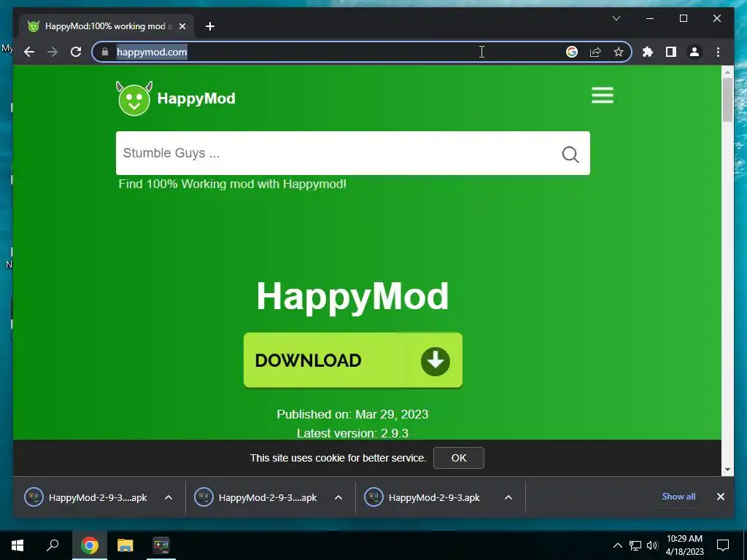Click 'Published on: Mar 29, 2023' text
This screenshot has width=747, height=560.
352,414
